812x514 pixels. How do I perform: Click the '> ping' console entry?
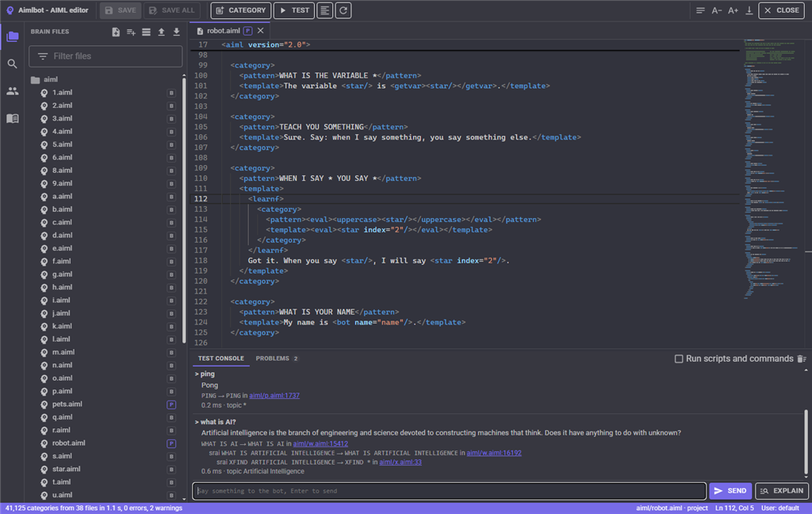point(205,374)
